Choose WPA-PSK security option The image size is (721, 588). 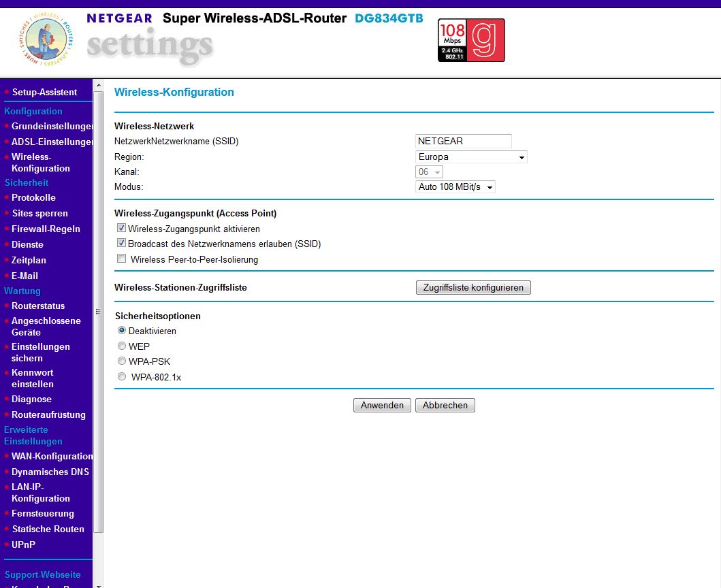122,361
